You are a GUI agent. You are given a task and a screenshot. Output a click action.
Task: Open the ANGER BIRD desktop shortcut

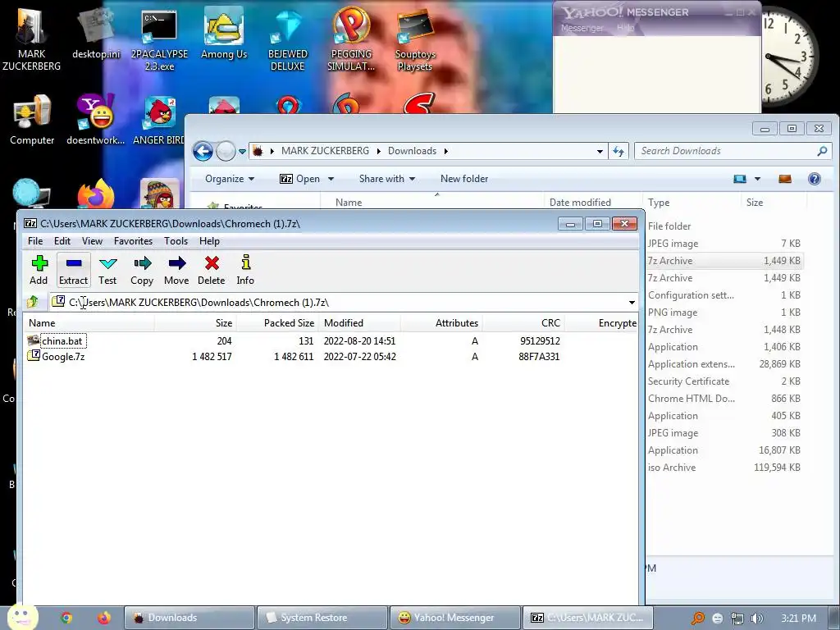[x=160, y=121]
